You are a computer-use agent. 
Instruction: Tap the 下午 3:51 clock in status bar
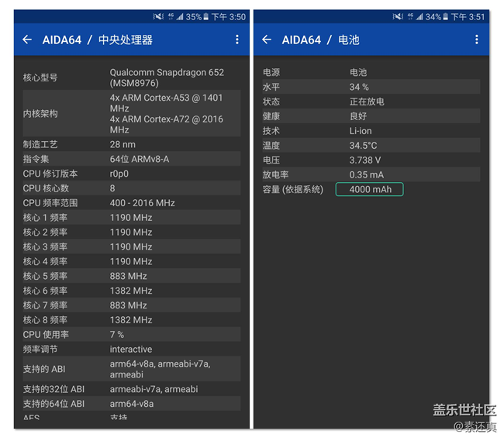469,16
